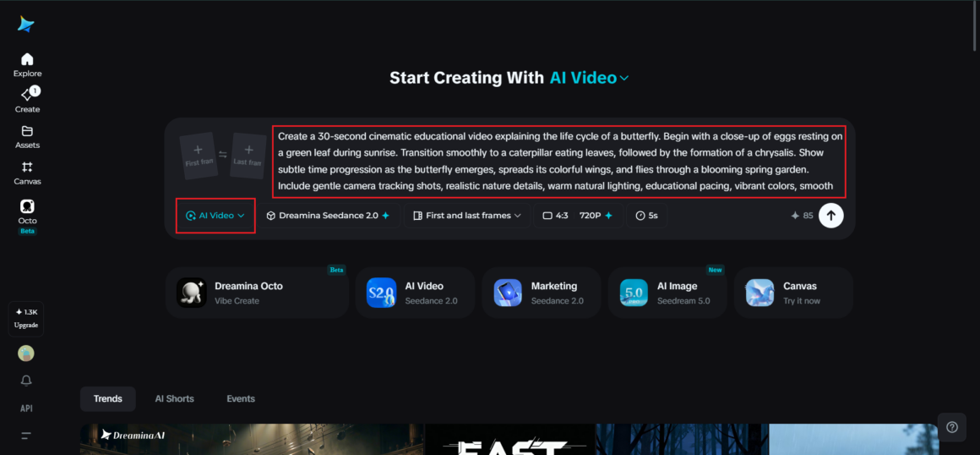Open the Dreamina Octo Vibe Create card
980x455 pixels.
coord(257,293)
